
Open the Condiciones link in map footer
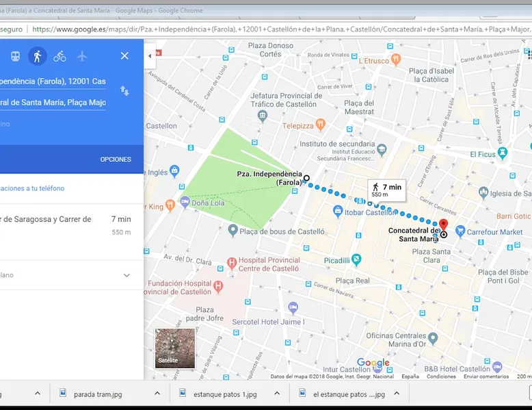click(441, 376)
